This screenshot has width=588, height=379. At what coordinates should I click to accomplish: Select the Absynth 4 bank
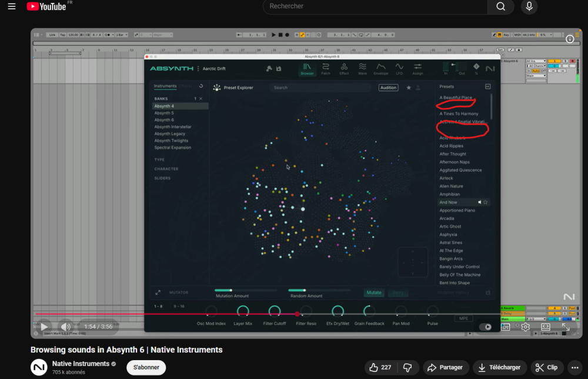pos(181,106)
